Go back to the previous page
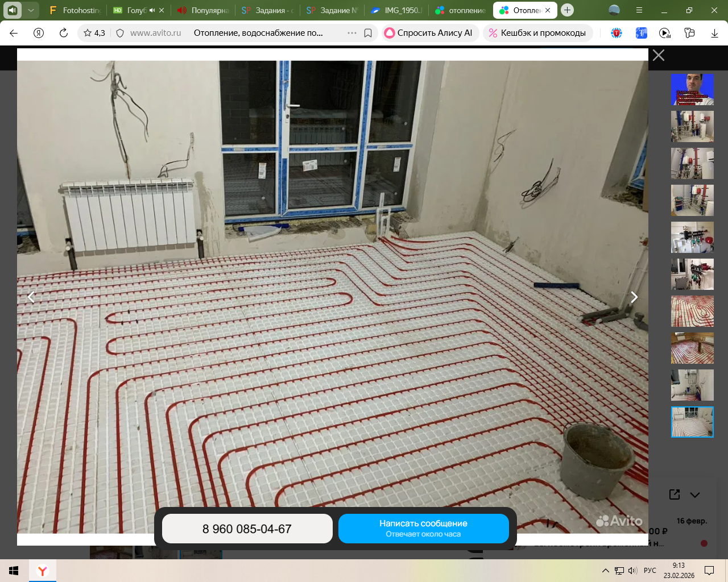This screenshot has width=728, height=582. click(14, 33)
